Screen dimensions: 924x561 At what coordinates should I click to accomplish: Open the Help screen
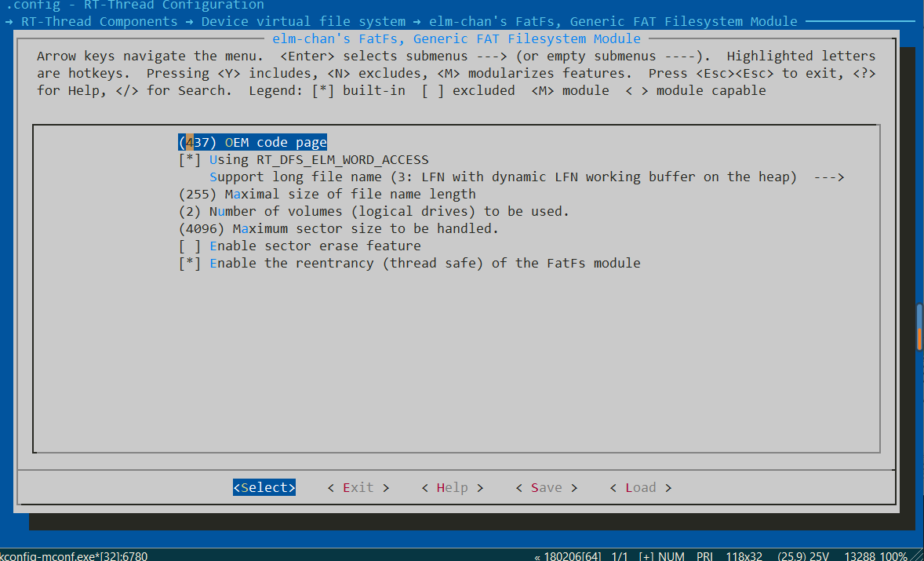pos(452,487)
